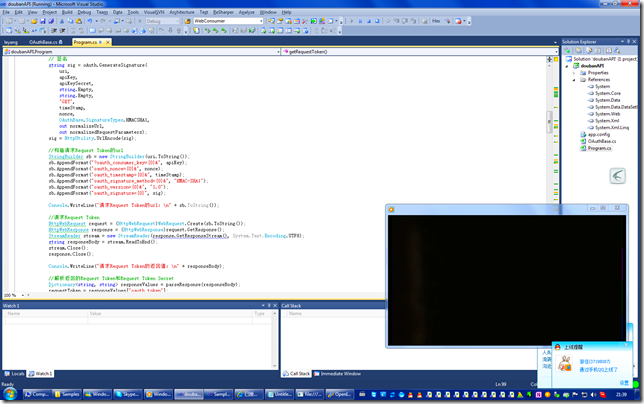Pin the Watch 1 panel
Viewport: 644px width, 404px height.
pos(269,305)
